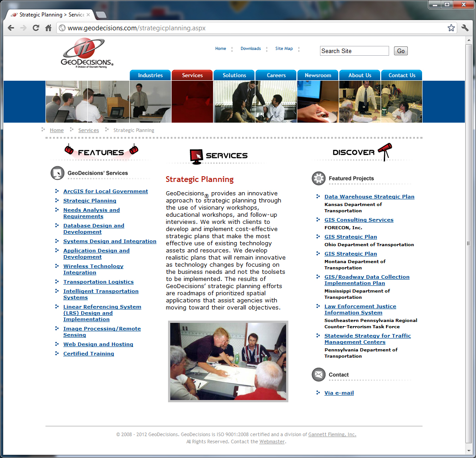The image size is (476, 458).
Task: Open the Site Map link
Action: coord(284,49)
